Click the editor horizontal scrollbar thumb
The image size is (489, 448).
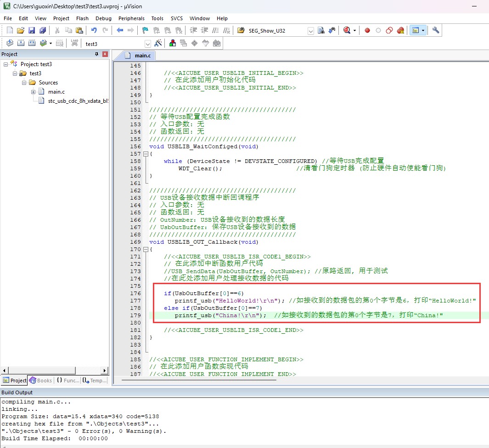pos(199,380)
